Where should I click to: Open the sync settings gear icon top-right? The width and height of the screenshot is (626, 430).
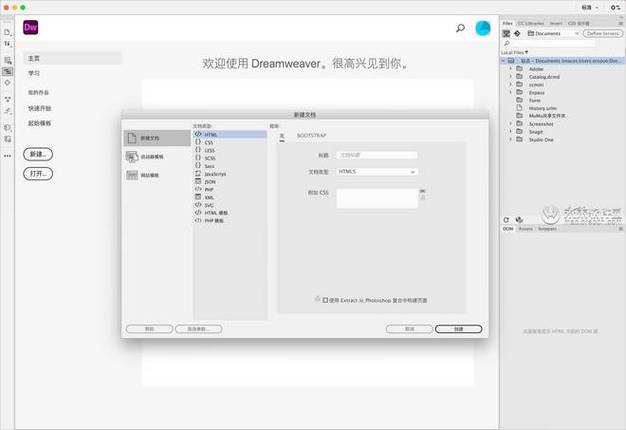coord(612,6)
